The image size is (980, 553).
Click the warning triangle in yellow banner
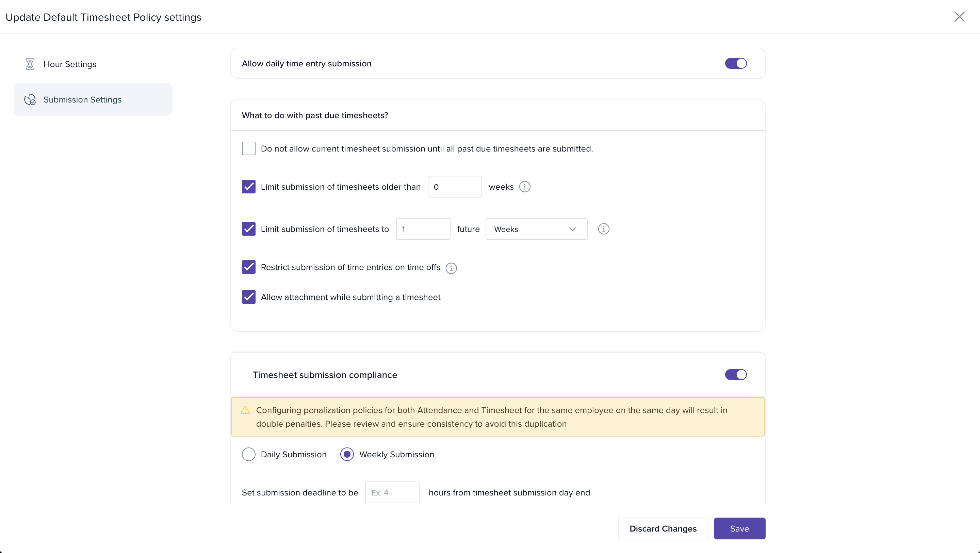click(245, 410)
